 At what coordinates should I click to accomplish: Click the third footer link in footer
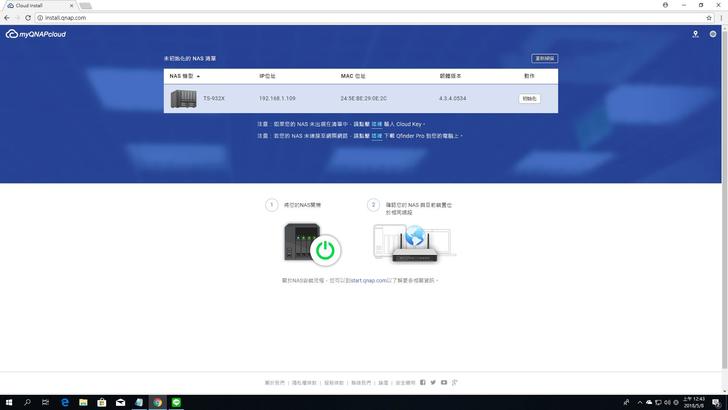point(334,383)
